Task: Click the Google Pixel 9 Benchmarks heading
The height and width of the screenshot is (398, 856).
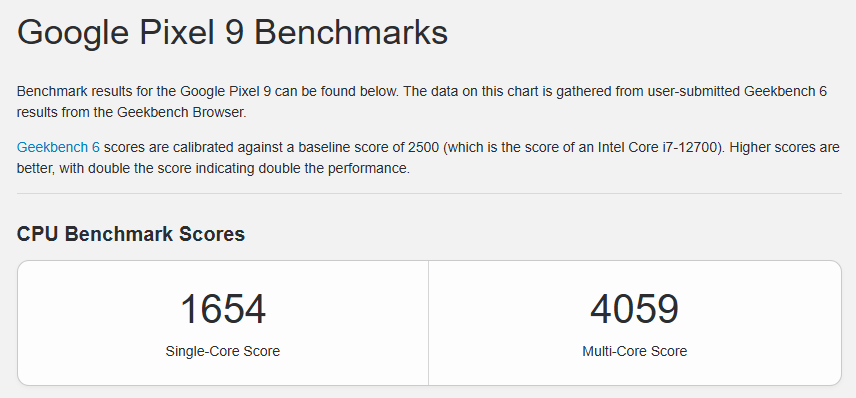Action: (x=233, y=33)
